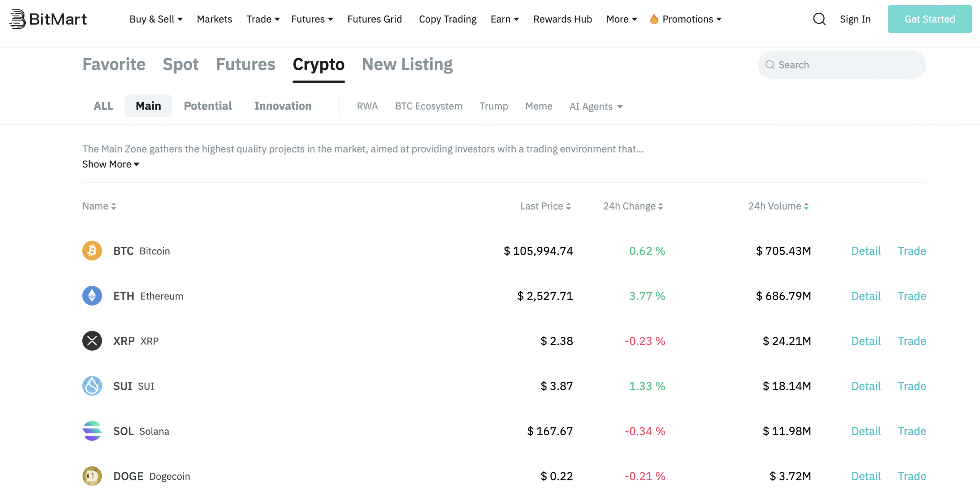The height and width of the screenshot is (490, 980).
Task: Open the search magnifier icon
Action: [819, 19]
